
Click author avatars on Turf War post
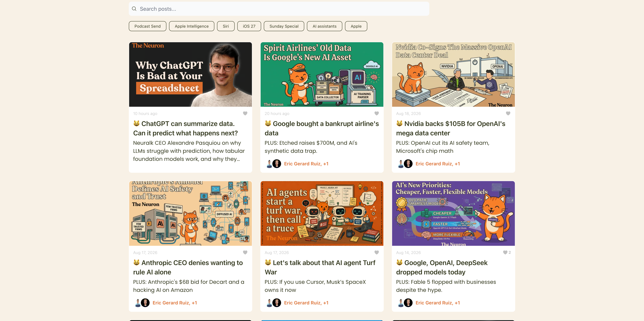[273, 303]
